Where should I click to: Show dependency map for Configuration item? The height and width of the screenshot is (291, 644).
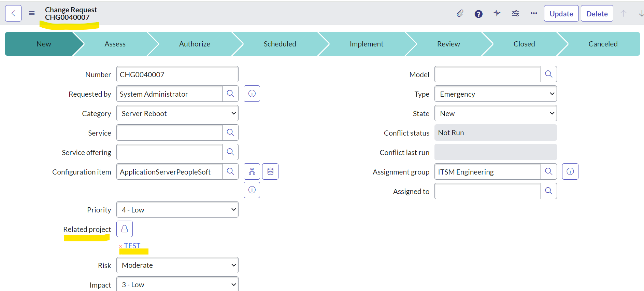(252, 171)
